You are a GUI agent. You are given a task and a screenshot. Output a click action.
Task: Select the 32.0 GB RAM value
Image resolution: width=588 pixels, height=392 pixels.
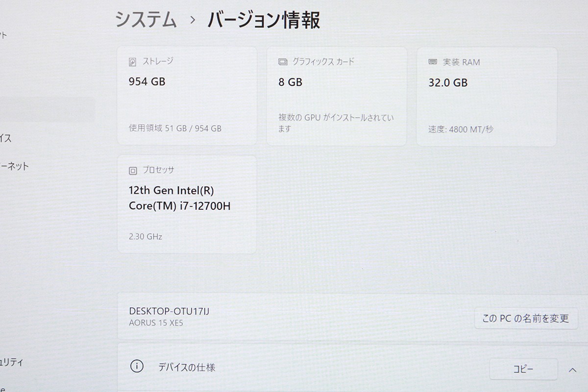pyautogui.click(x=448, y=82)
